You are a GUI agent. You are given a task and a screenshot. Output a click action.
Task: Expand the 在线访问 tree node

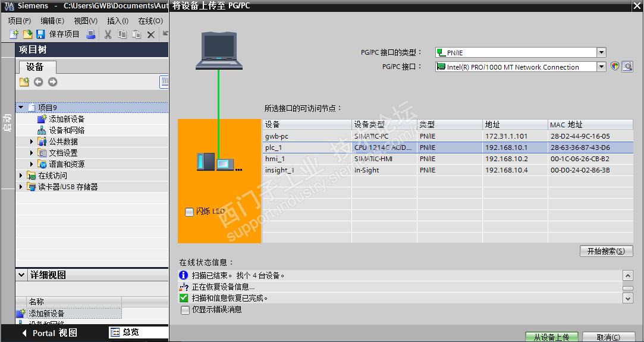21,175
